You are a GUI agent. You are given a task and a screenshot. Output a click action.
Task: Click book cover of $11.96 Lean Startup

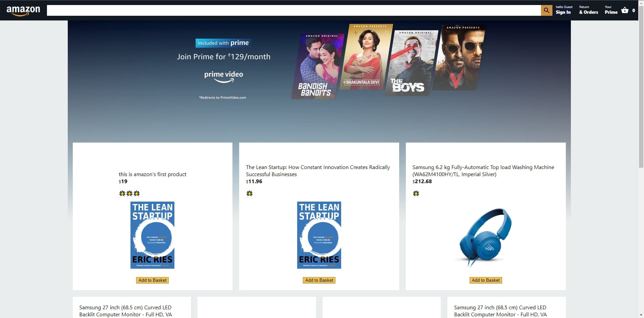(x=319, y=235)
